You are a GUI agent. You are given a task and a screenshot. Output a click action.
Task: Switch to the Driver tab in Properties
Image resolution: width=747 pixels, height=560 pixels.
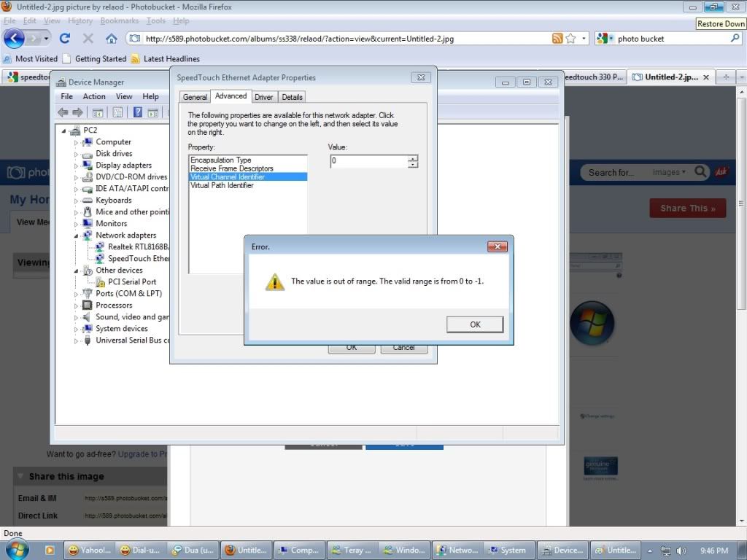click(x=263, y=97)
